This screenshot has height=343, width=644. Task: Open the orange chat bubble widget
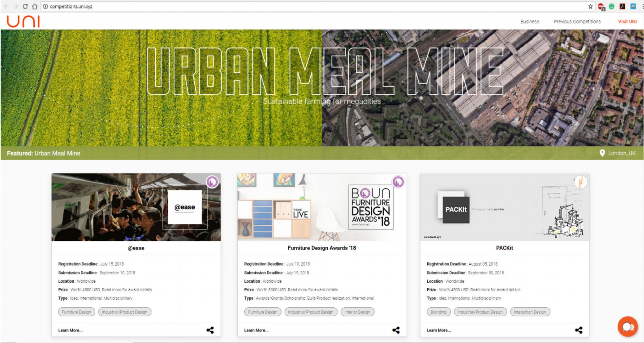click(x=627, y=326)
